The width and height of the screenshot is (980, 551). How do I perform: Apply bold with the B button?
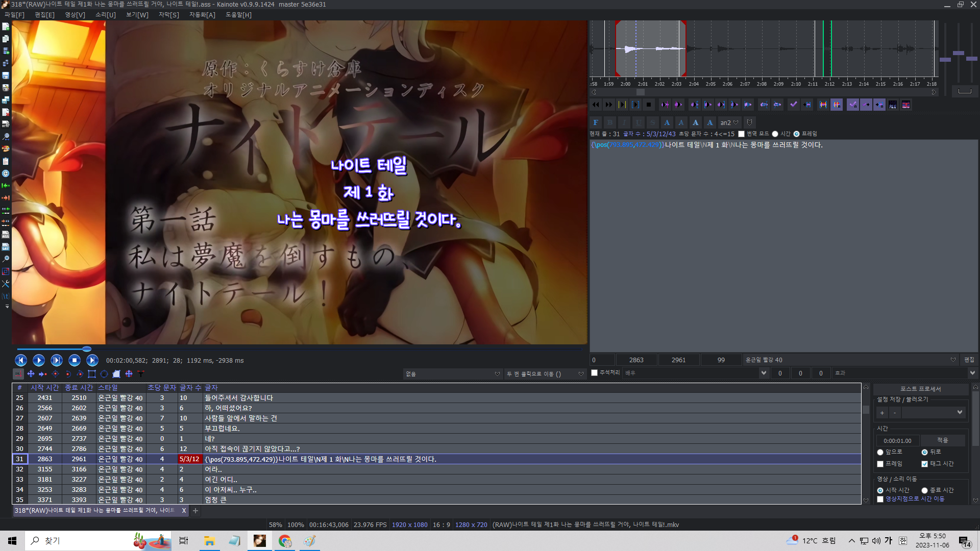[610, 122]
